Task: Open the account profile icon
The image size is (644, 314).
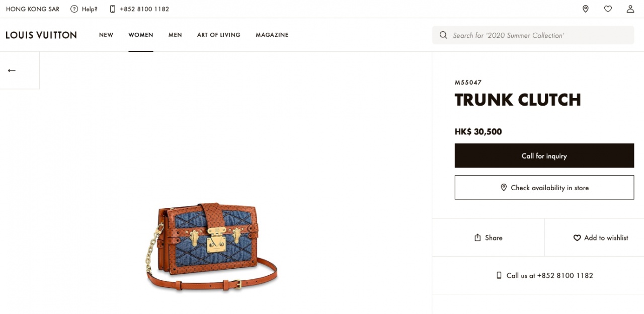Action: (x=630, y=9)
